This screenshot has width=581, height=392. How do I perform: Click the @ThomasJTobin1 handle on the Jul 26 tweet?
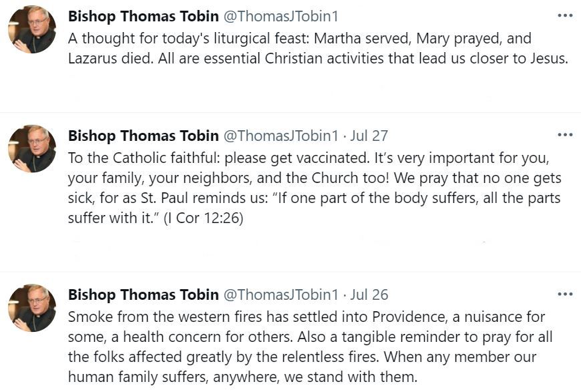280,295
